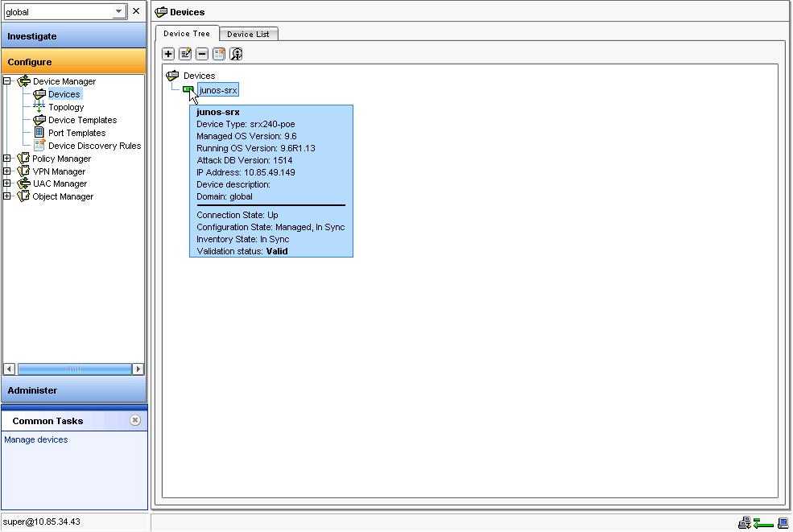The image size is (793, 532).
Task: Expand the VPN Manager node
Action: tap(7, 171)
